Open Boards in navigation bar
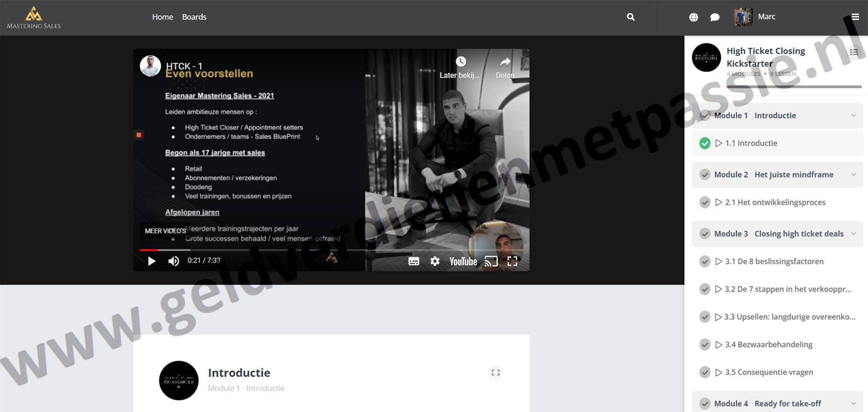This screenshot has width=868, height=412. pyautogui.click(x=194, y=17)
